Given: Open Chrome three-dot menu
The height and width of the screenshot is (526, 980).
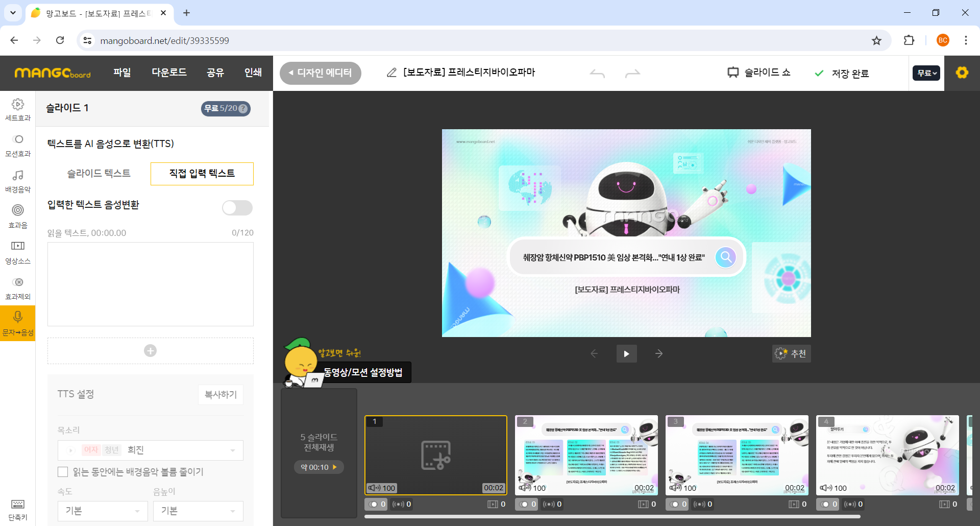Looking at the screenshot, I should (x=966, y=40).
